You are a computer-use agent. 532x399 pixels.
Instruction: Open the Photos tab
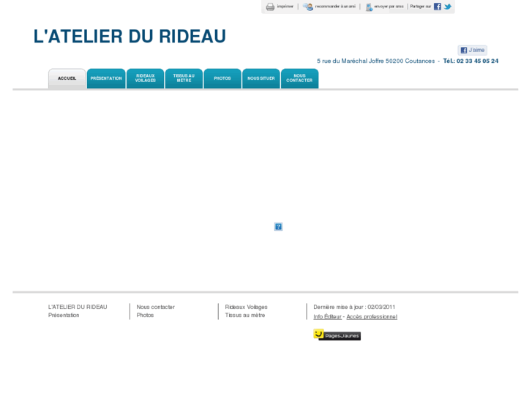pyautogui.click(x=222, y=78)
